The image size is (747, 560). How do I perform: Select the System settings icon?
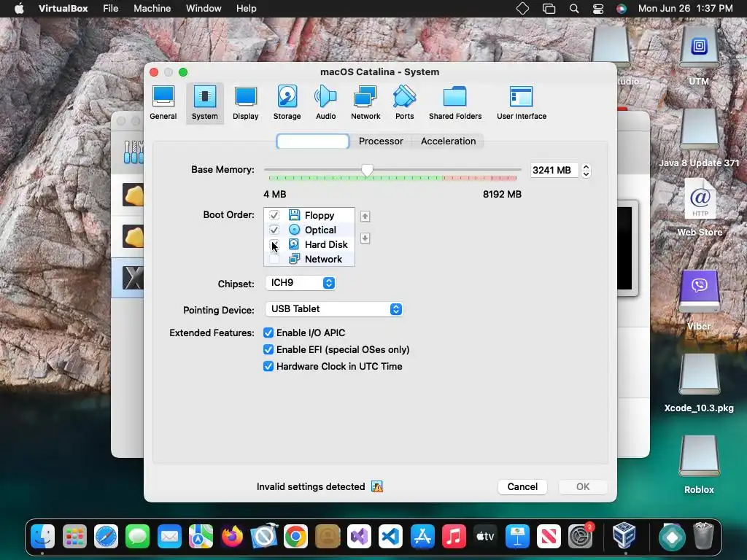205,103
